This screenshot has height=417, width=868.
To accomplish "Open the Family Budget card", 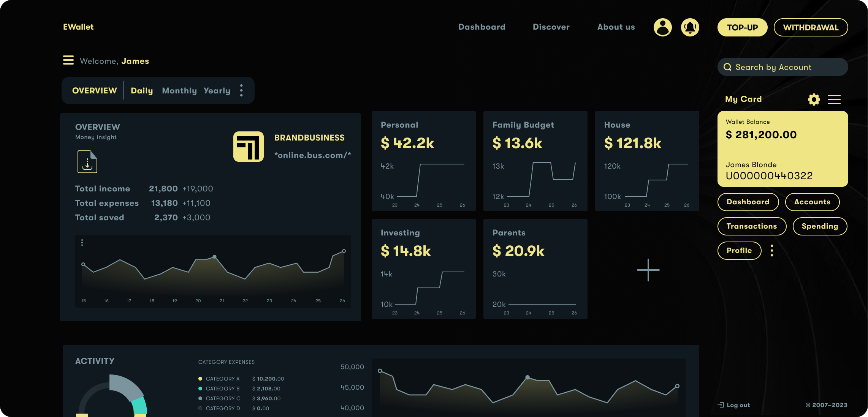I will (x=535, y=161).
